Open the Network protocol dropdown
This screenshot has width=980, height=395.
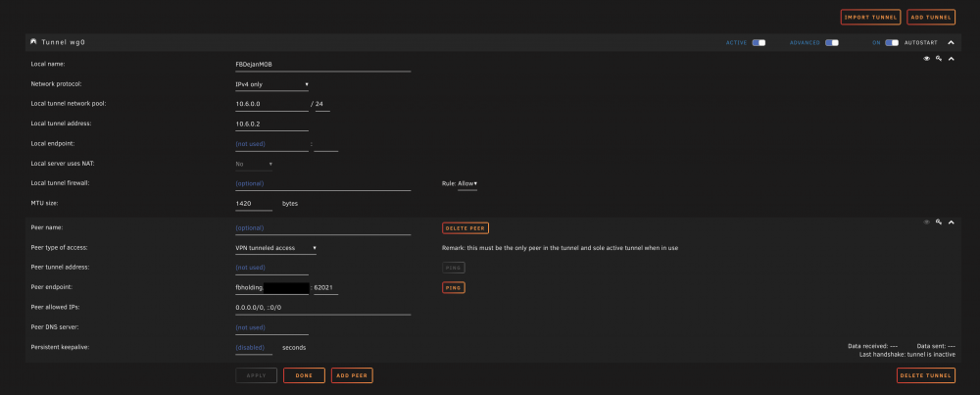pyautogui.click(x=271, y=84)
